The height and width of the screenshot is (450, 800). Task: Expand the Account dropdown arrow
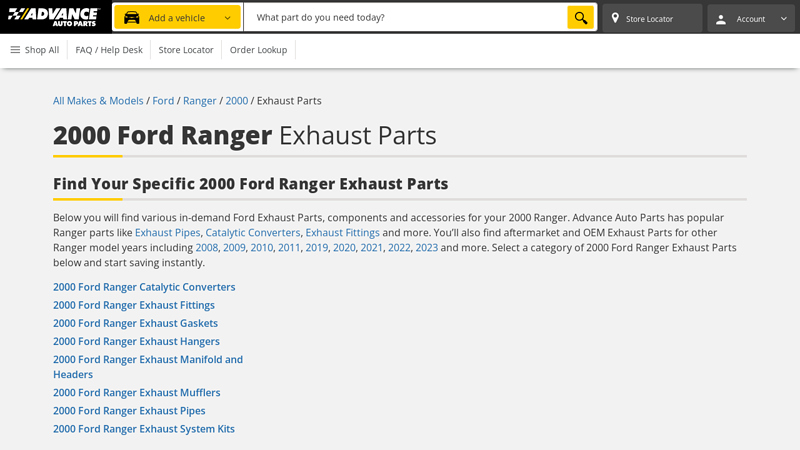pos(784,19)
